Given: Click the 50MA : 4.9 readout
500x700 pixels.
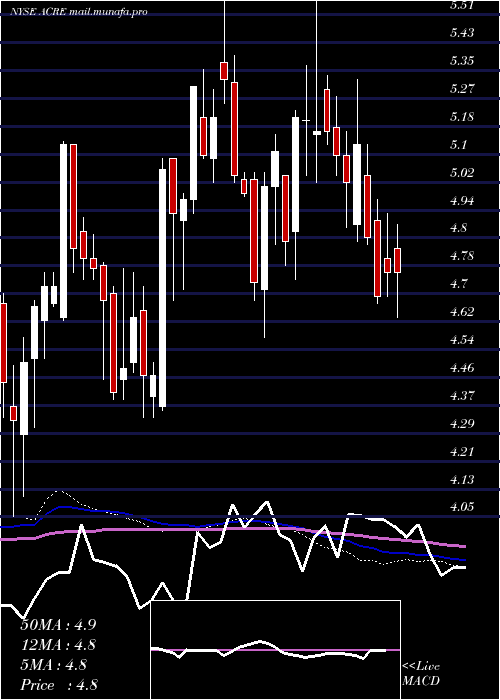Looking at the screenshot, I should tap(58, 625).
